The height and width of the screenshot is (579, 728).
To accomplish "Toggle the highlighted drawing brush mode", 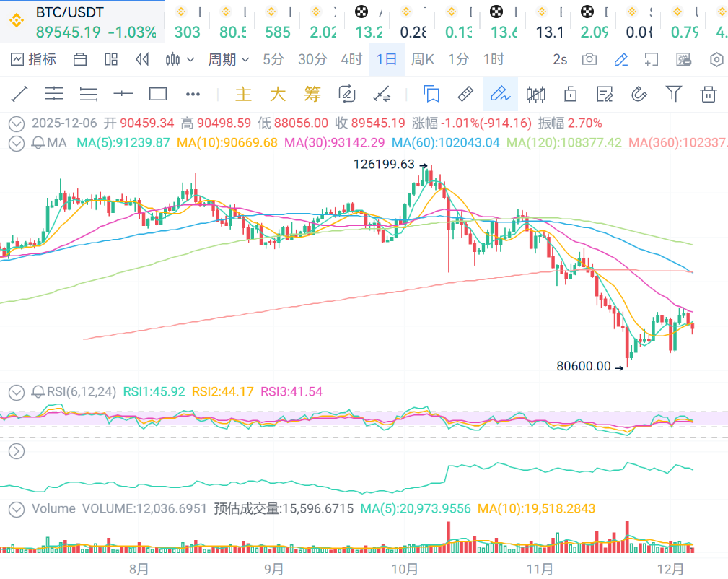I will coord(499,94).
